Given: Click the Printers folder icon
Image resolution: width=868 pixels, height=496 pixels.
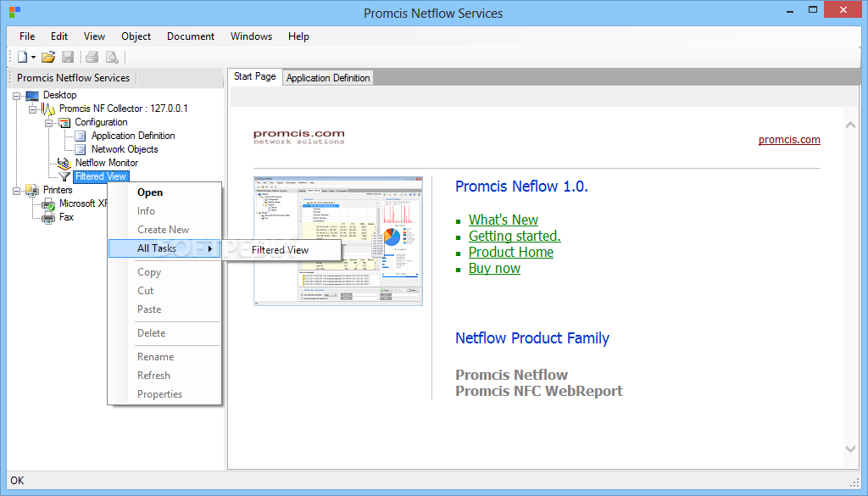Looking at the screenshot, I should click(x=32, y=190).
